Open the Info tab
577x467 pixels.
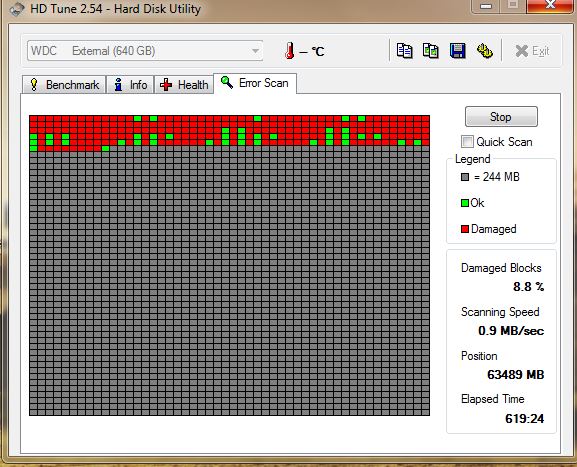[x=130, y=85]
